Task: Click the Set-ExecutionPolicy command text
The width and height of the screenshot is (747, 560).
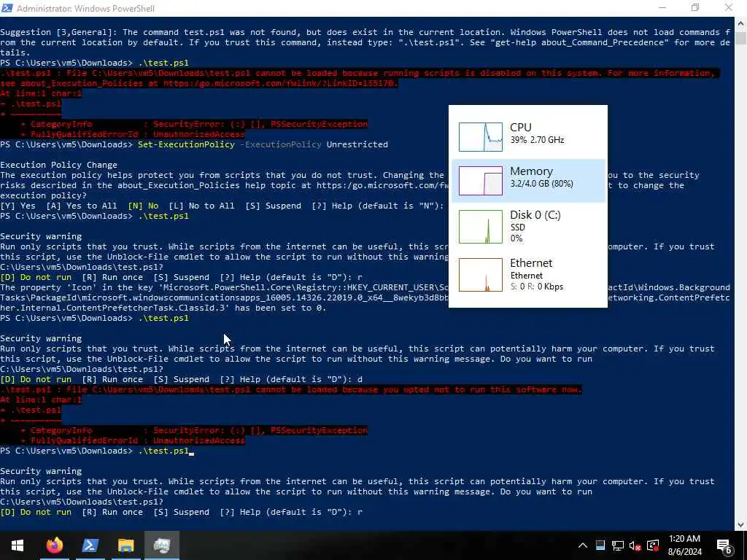Action: pos(186,144)
